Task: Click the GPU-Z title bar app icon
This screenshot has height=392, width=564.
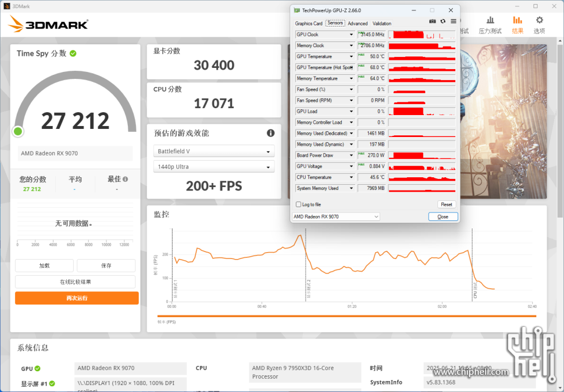Action: (297, 10)
